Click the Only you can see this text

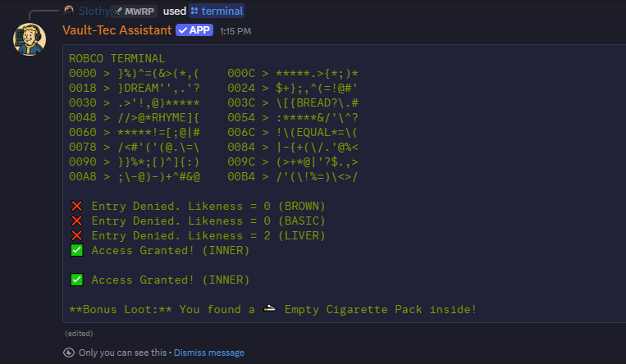click(122, 353)
